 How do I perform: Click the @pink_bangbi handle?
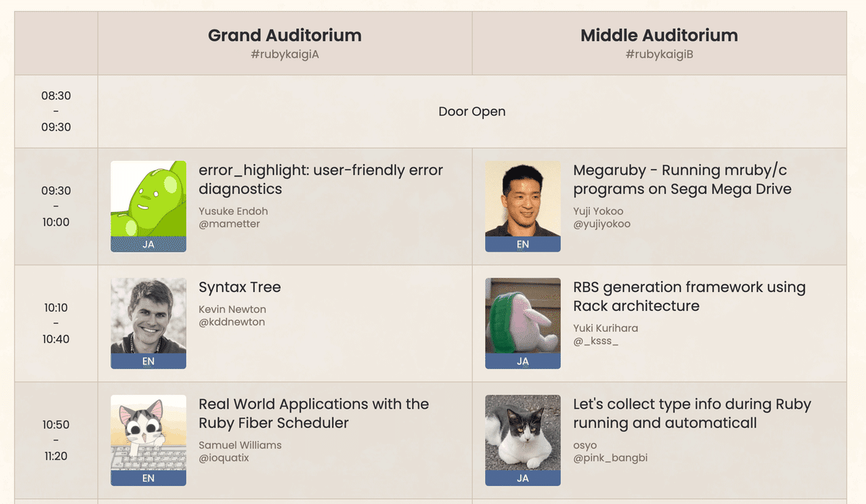coord(611,458)
